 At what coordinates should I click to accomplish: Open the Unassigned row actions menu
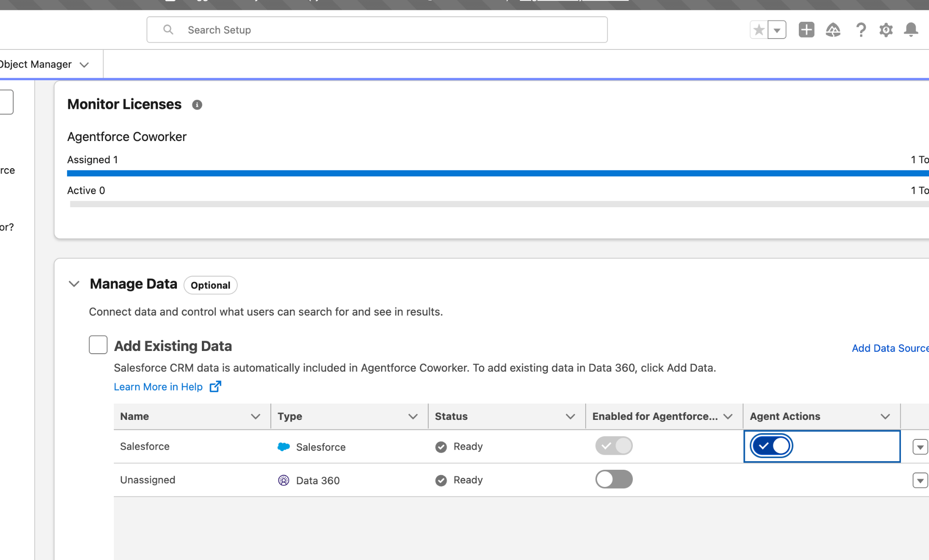[x=920, y=480]
